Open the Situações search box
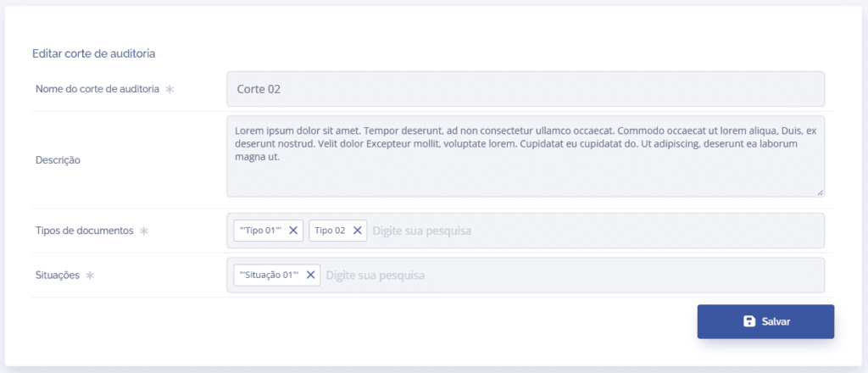This screenshot has height=373, width=868. coord(572,275)
